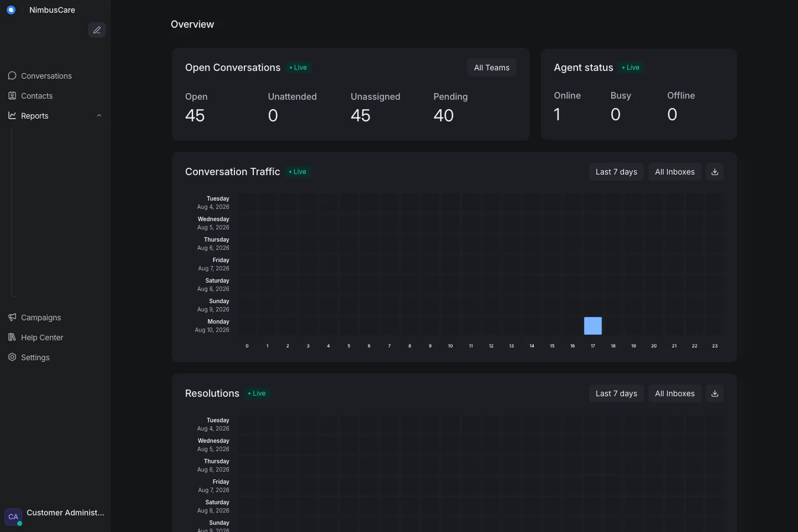Click the compose pencil icon in sidebar
Image resolution: width=798 pixels, height=532 pixels.
point(97,30)
